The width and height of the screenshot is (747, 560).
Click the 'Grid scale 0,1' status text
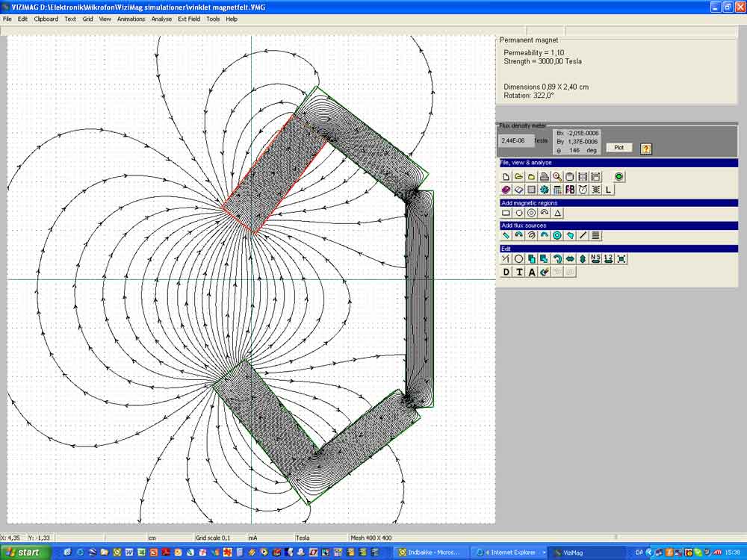pyautogui.click(x=212, y=538)
